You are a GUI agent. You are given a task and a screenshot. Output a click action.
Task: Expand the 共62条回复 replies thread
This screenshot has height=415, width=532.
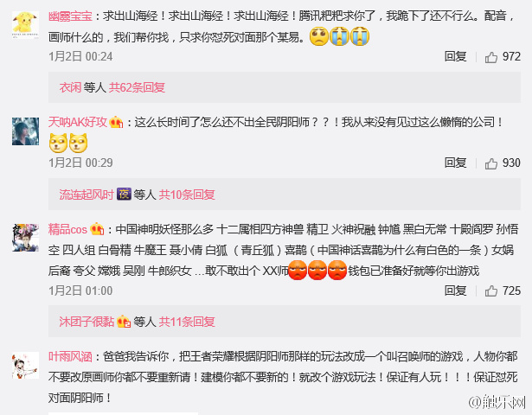[x=137, y=87]
